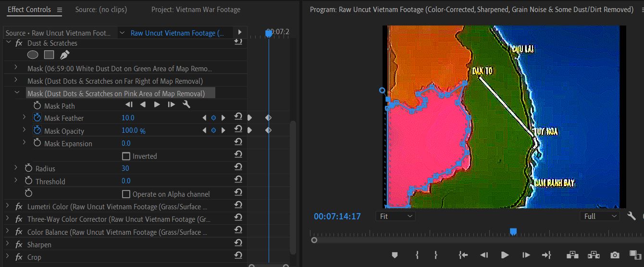Step forward one frame in Program Monitor

[x=526, y=255]
